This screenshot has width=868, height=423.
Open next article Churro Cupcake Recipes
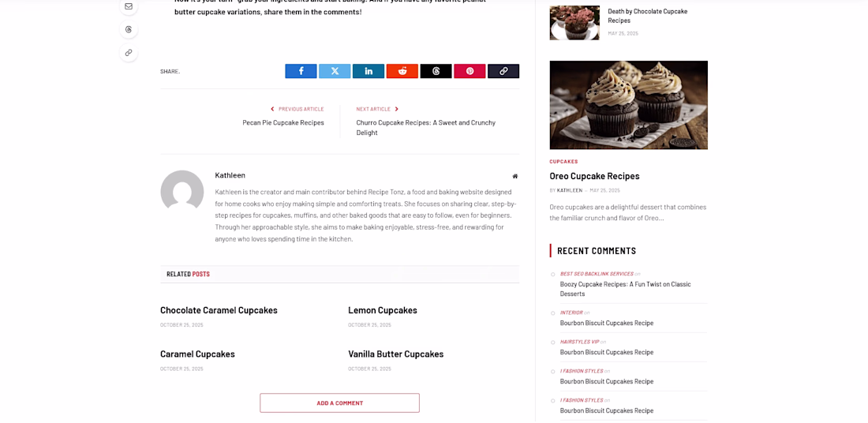(x=425, y=127)
